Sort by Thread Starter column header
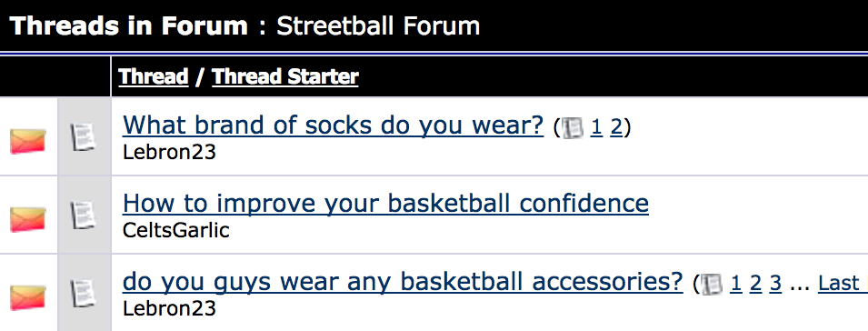868x331 pixels. [x=285, y=76]
